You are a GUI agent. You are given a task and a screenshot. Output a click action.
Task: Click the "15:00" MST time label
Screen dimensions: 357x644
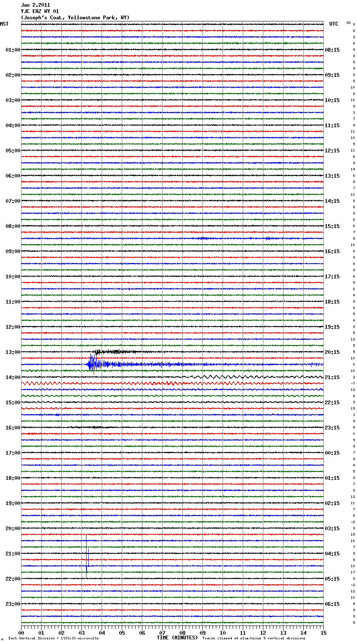[13, 403]
